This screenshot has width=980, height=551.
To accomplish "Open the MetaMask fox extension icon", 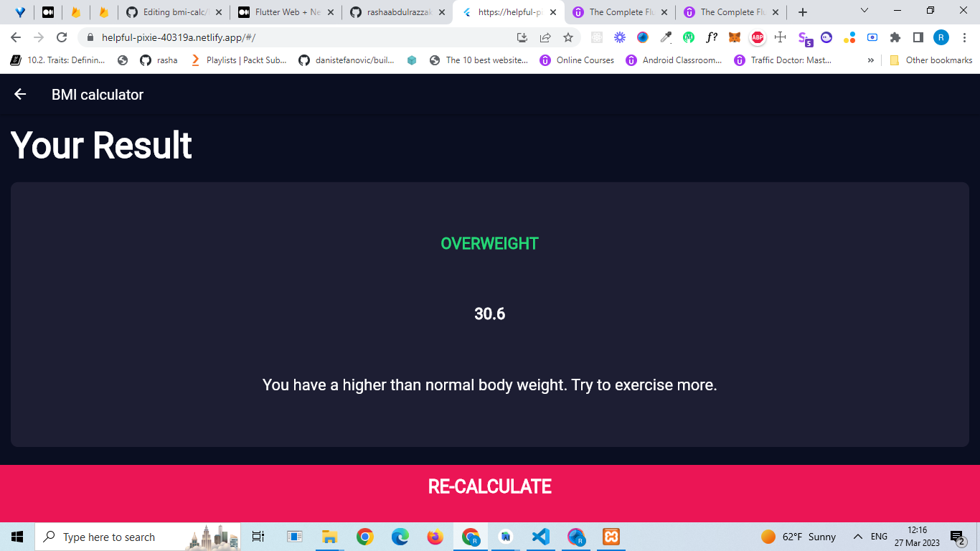I will click(x=734, y=37).
